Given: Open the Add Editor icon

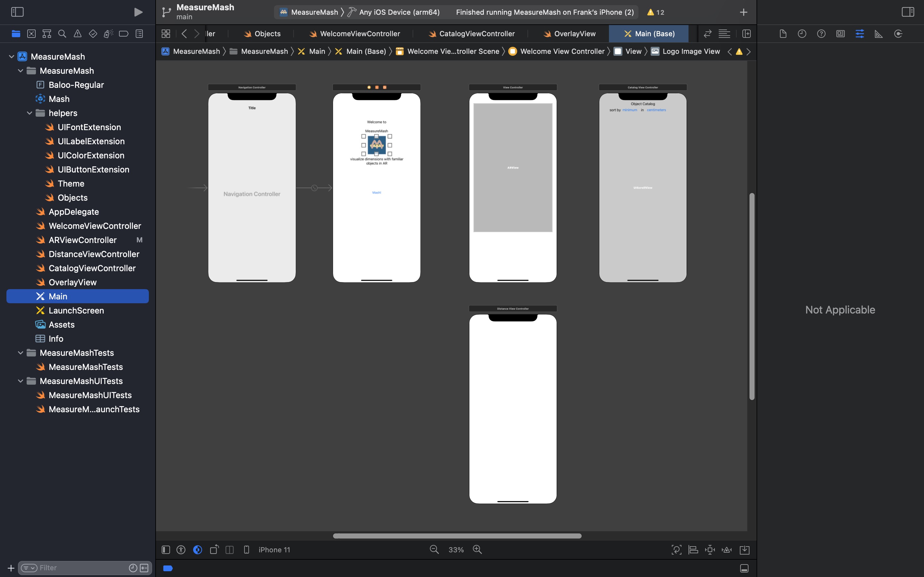Looking at the screenshot, I should [x=747, y=34].
